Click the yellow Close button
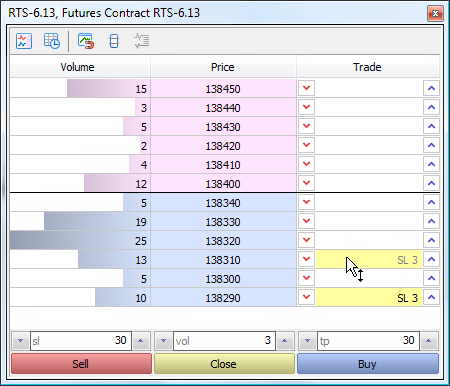 (224, 364)
